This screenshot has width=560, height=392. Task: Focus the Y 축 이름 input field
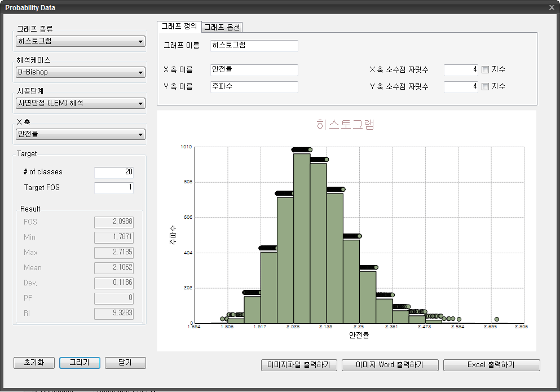point(254,87)
